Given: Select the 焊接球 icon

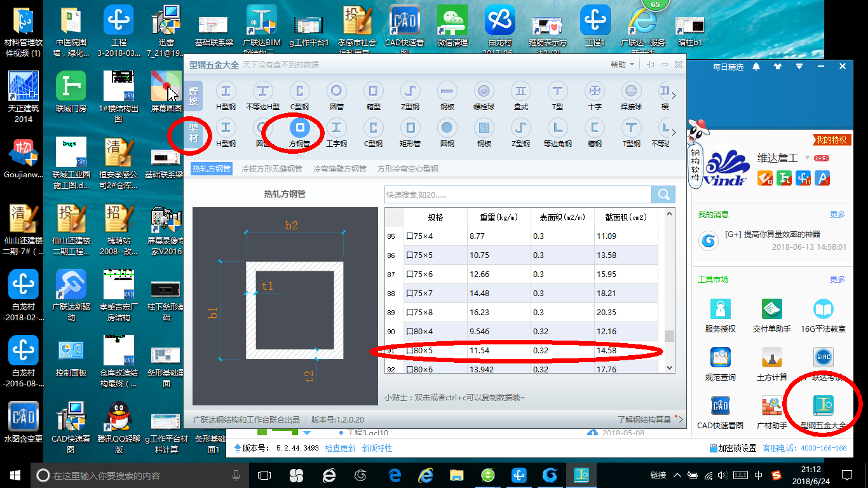Looking at the screenshot, I should tap(631, 96).
